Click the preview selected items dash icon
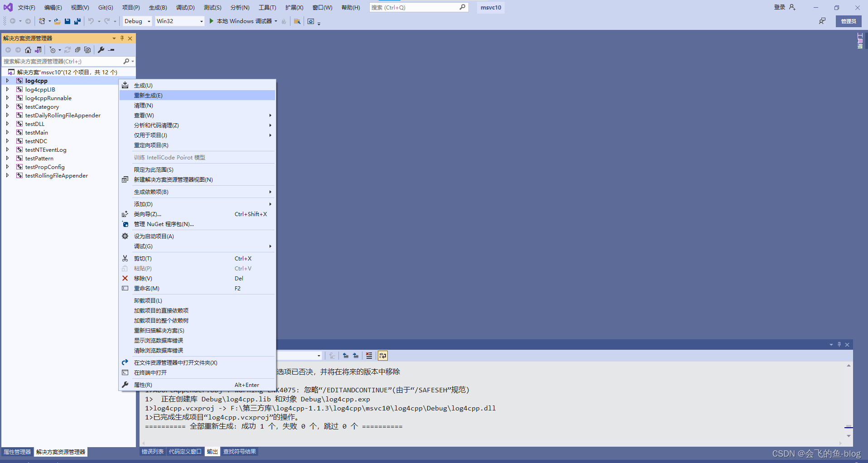Image resolution: width=868 pixels, height=463 pixels. tap(111, 50)
